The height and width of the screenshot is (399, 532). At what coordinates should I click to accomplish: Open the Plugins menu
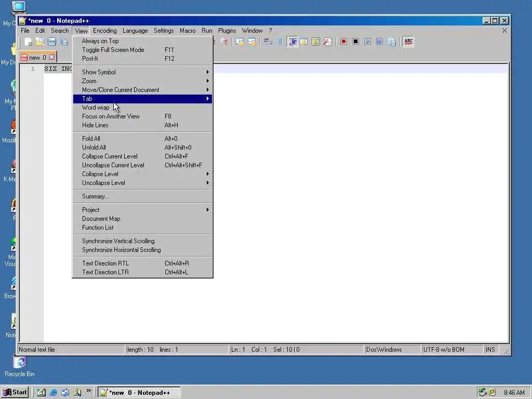click(x=227, y=31)
